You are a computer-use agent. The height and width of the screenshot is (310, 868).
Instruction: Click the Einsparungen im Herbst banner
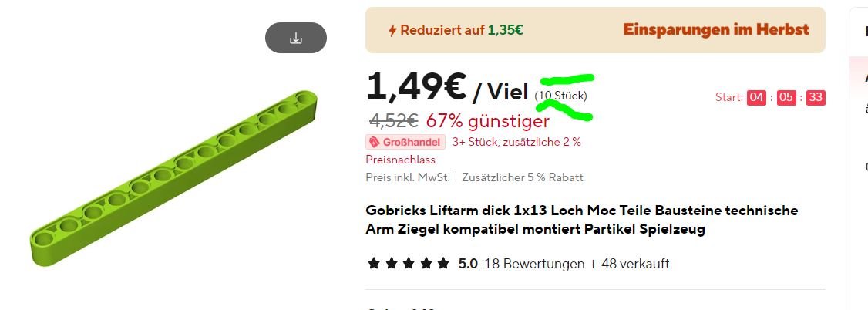[x=716, y=30]
